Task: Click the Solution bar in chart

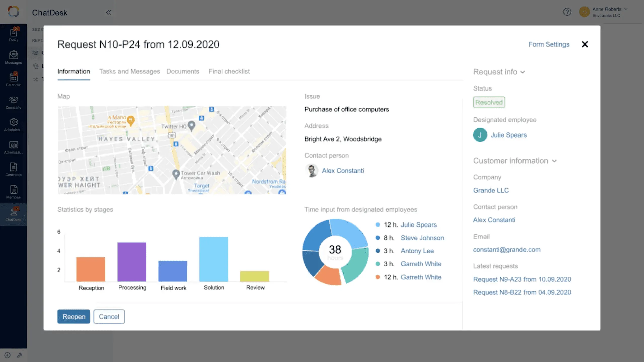Action: pyautogui.click(x=214, y=259)
